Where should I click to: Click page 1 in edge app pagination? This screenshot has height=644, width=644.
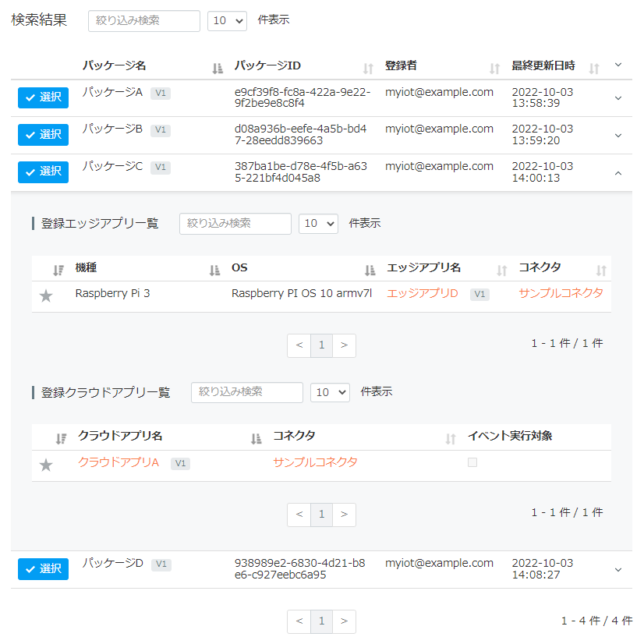pos(321,345)
